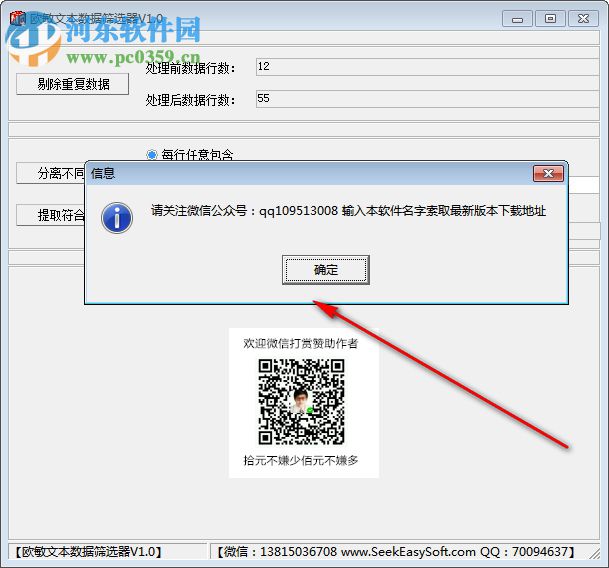Click the WeChat donation QR code image
Image resolution: width=609 pixels, height=568 pixels.
point(301,402)
